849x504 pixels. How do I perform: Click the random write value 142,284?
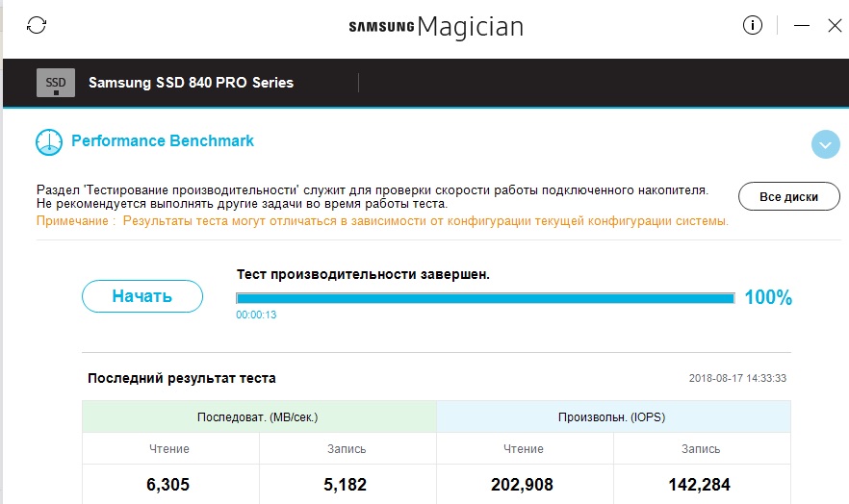point(701,485)
